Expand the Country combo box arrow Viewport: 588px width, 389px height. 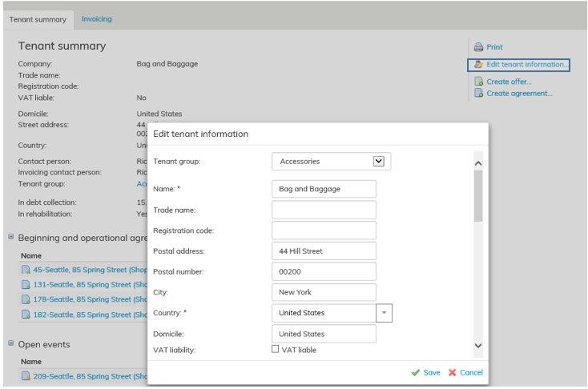385,313
